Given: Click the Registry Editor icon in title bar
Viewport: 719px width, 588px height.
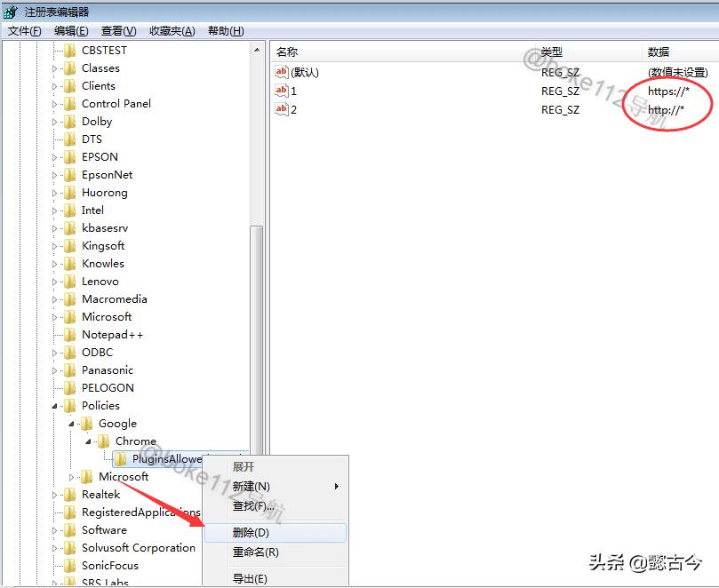Looking at the screenshot, I should click(x=11, y=10).
